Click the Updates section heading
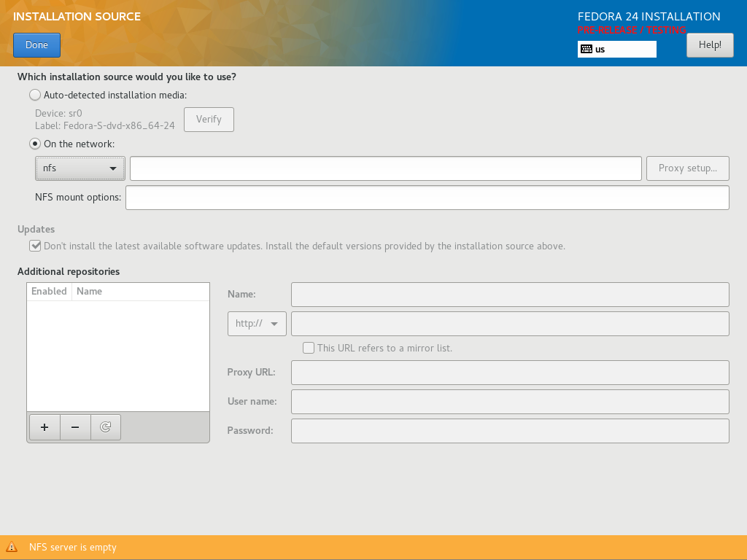The width and height of the screenshot is (747, 560). (x=36, y=229)
